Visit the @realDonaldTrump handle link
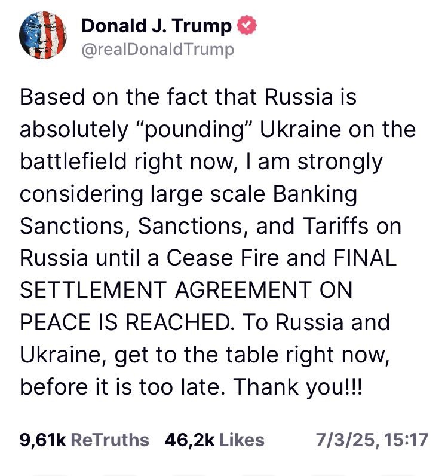 158,50
